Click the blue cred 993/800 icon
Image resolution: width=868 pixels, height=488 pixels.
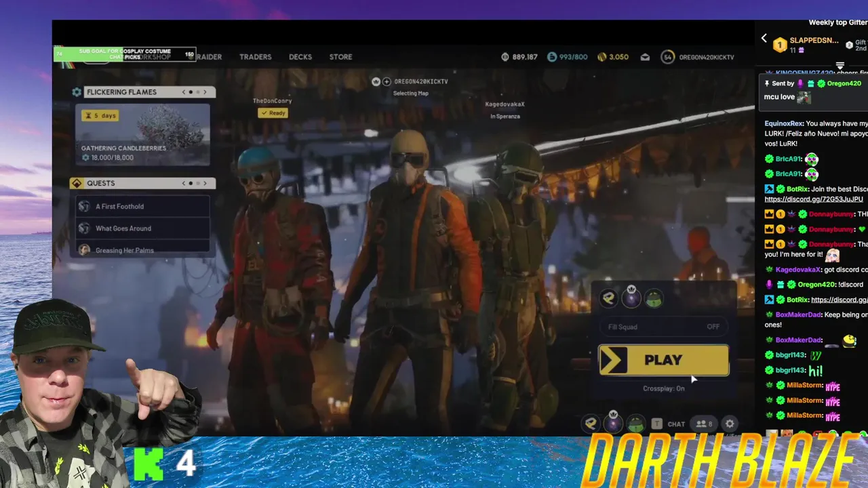pyautogui.click(x=551, y=57)
